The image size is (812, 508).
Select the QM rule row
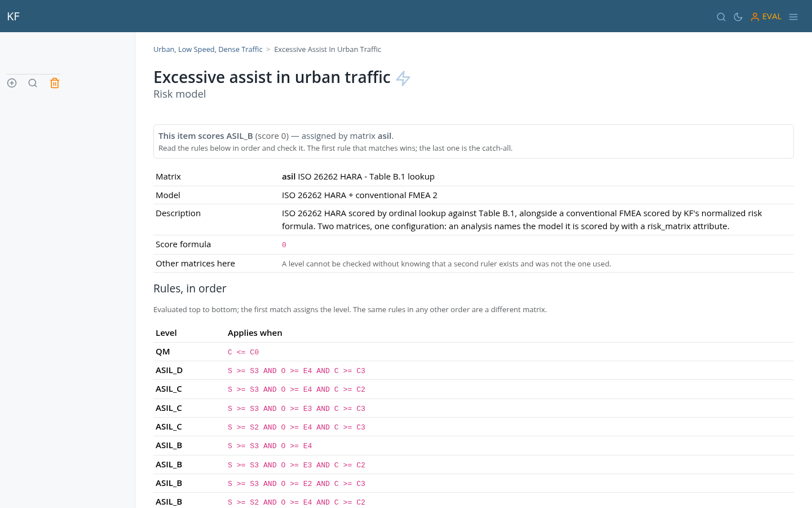[474, 352]
